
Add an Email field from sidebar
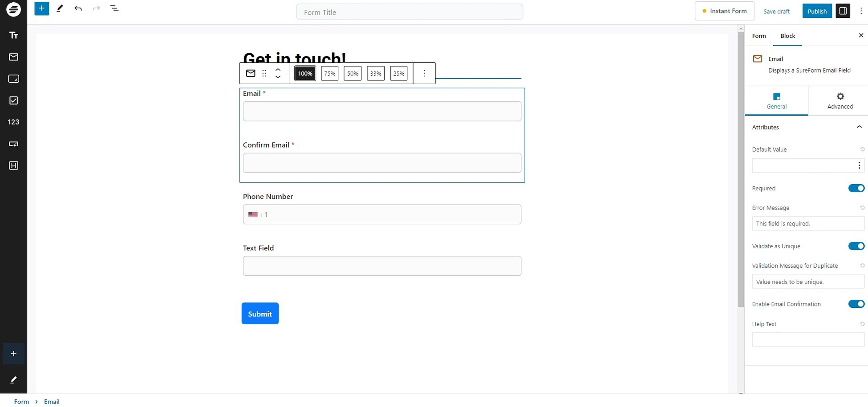click(x=14, y=57)
